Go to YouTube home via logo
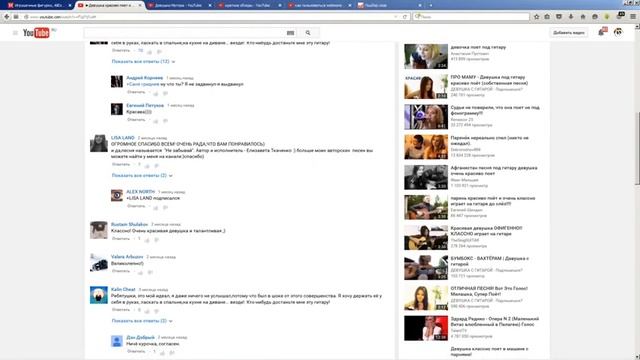640x360 pixels. point(36,33)
